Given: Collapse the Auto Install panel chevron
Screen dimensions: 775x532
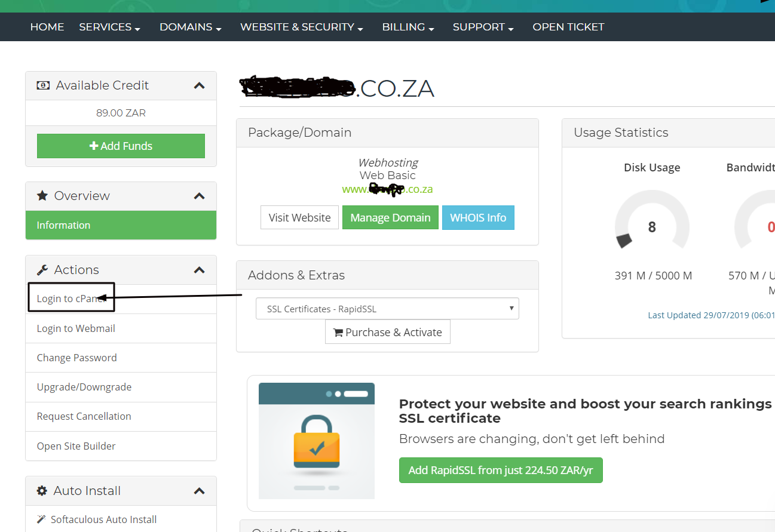Looking at the screenshot, I should 200,491.
